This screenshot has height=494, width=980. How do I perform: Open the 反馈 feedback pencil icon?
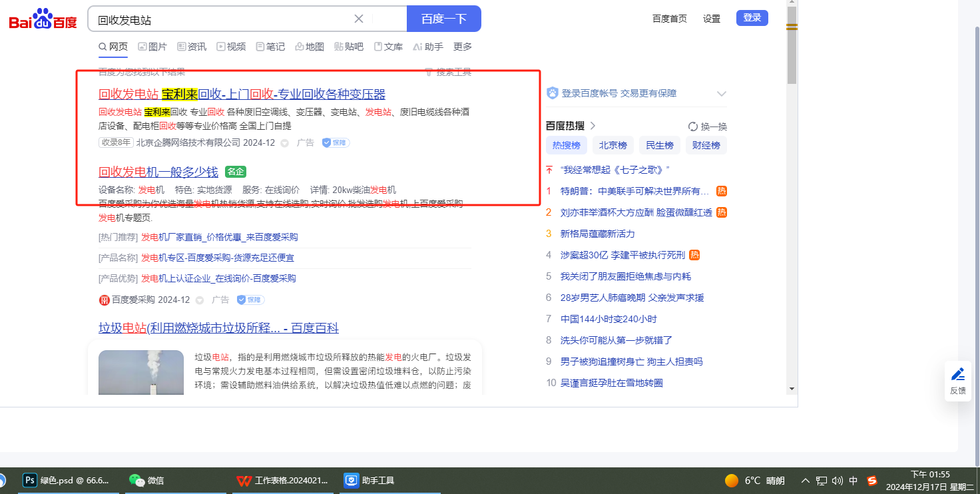pos(957,374)
